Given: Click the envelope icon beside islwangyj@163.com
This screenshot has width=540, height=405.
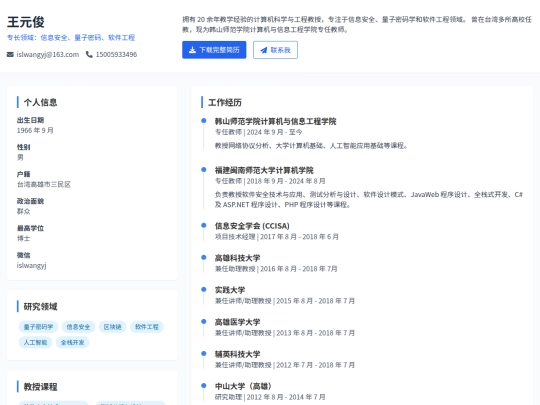Looking at the screenshot, I should coord(10,54).
